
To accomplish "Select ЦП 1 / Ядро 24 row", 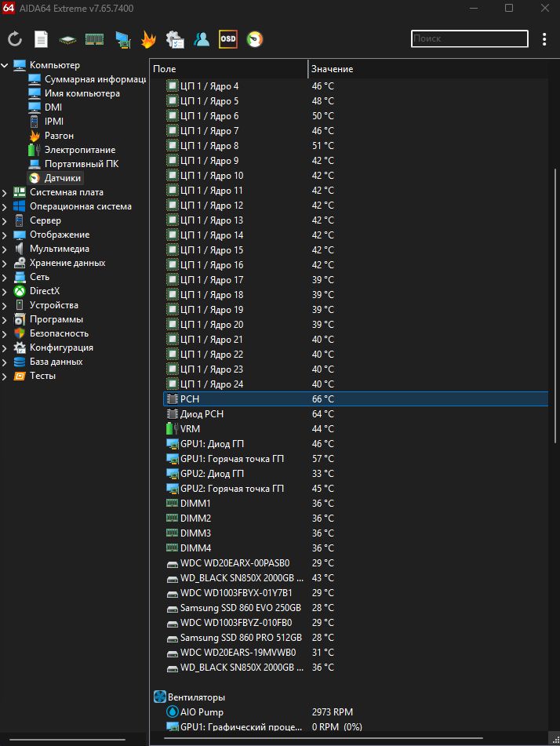I will coord(356,384).
